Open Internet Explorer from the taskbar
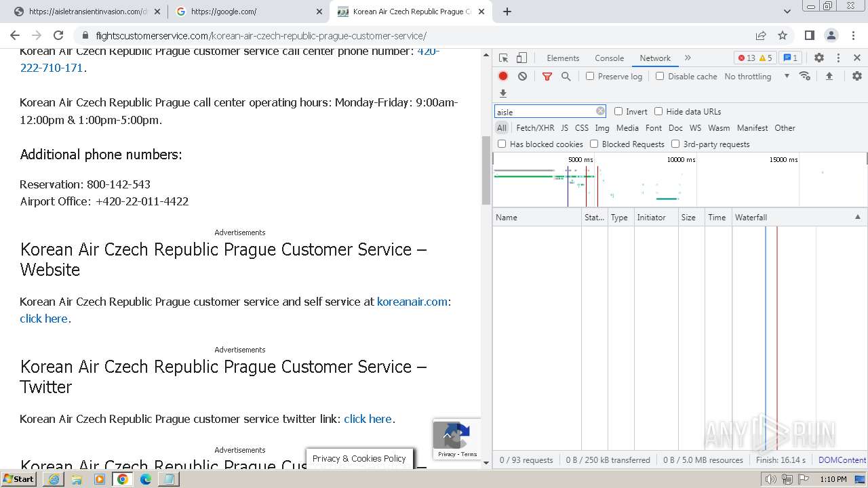Image resolution: width=868 pixels, height=488 pixels. [54, 479]
